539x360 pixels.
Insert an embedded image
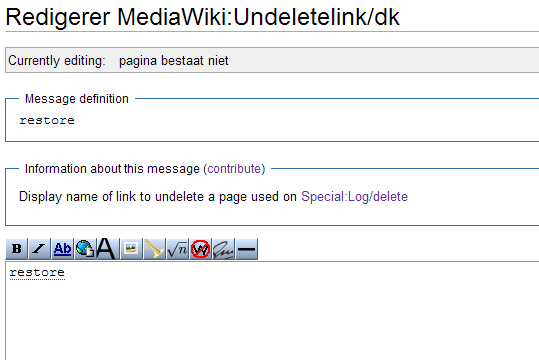point(131,249)
